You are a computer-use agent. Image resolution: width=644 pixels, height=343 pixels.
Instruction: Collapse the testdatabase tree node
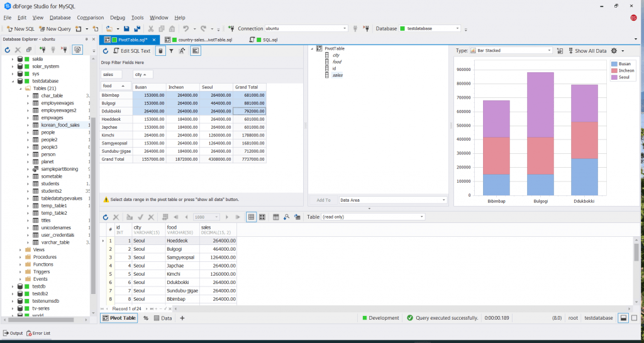coord(13,81)
